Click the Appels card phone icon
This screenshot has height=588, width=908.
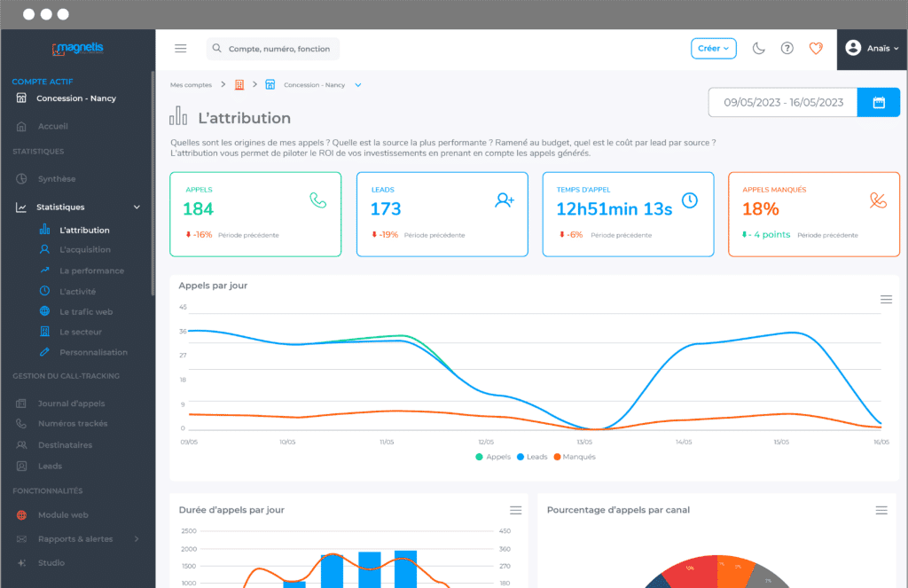coord(318,200)
